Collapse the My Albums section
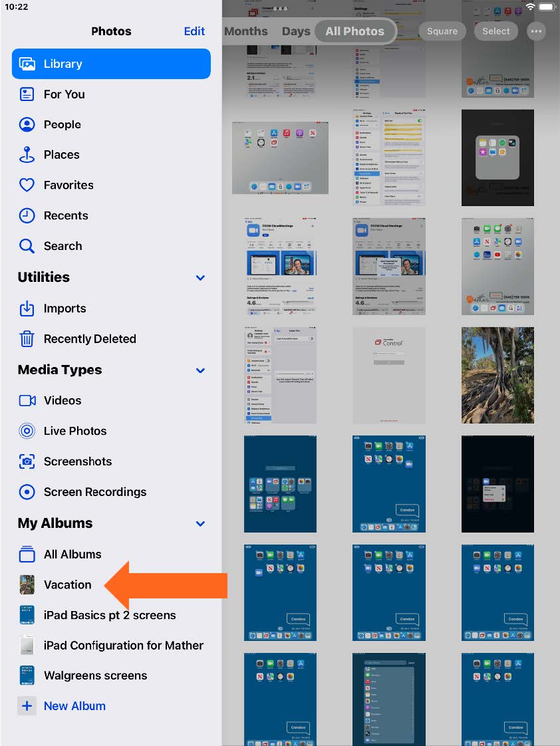This screenshot has width=560, height=746. 200,523
